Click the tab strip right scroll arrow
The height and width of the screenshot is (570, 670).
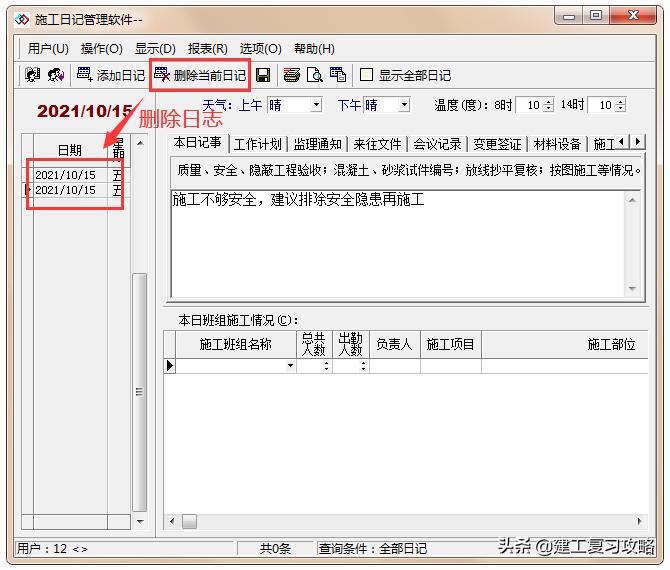pyautogui.click(x=638, y=141)
